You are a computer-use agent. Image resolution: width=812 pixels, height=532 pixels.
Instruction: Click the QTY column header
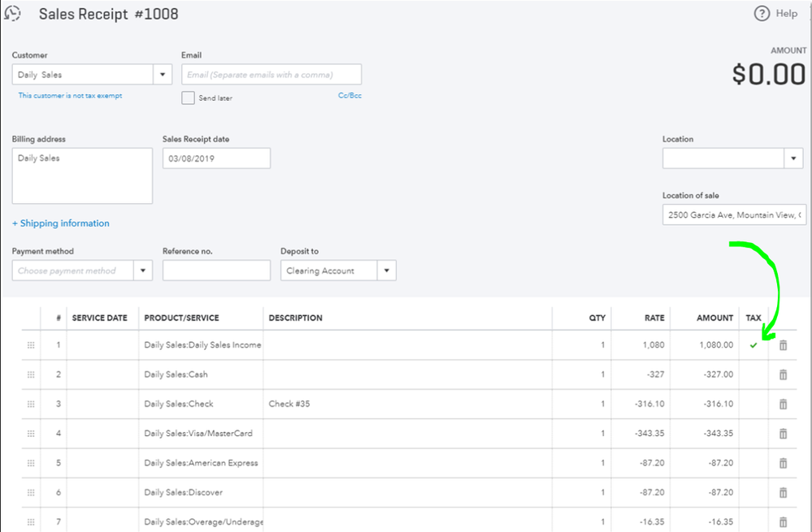pyautogui.click(x=597, y=318)
